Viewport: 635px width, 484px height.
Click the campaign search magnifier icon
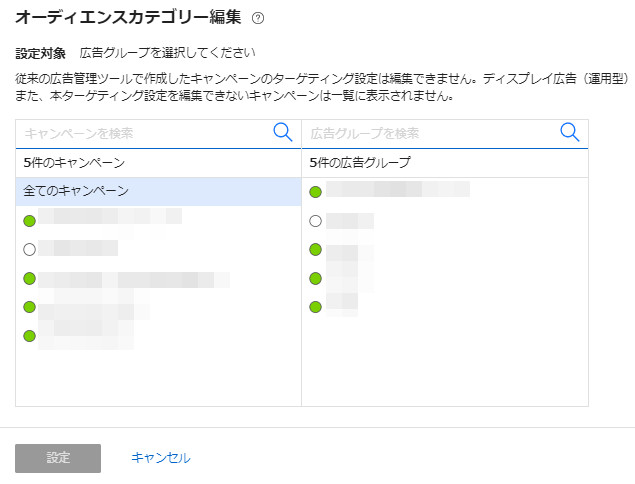click(283, 132)
